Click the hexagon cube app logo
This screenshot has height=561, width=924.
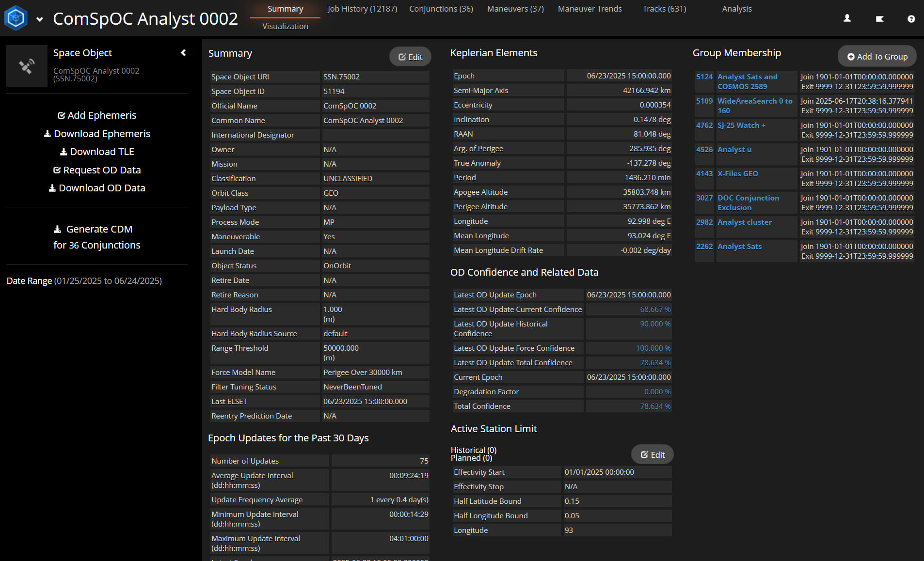(x=16, y=18)
